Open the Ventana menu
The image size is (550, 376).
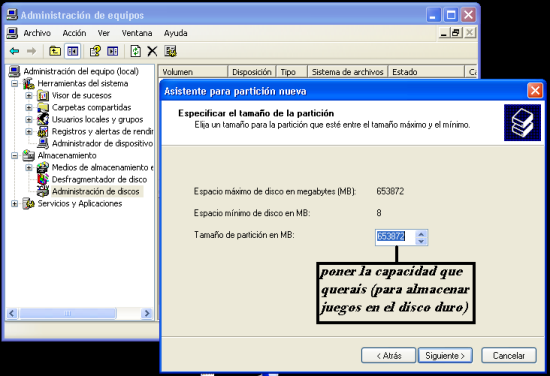point(137,33)
